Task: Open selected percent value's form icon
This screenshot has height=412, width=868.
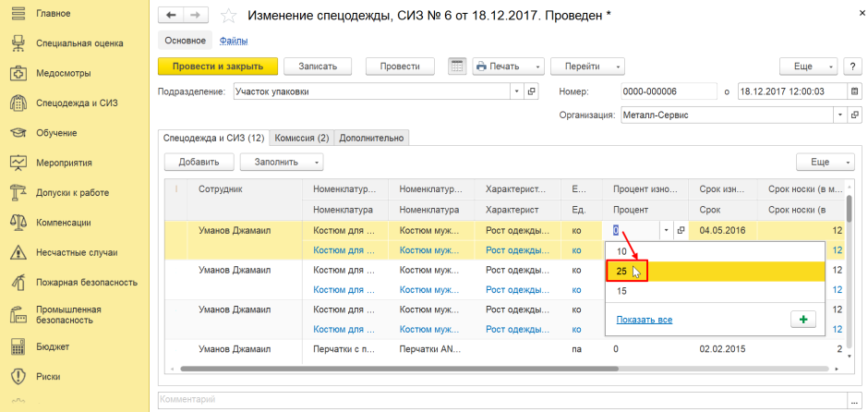Action: [681, 230]
